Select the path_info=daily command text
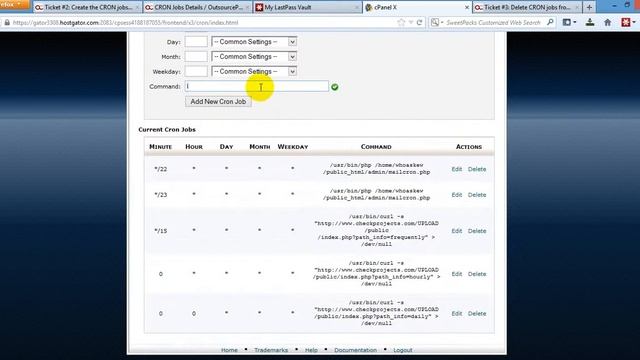This screenshot has height=360, width=640. [x=376, y=313]
